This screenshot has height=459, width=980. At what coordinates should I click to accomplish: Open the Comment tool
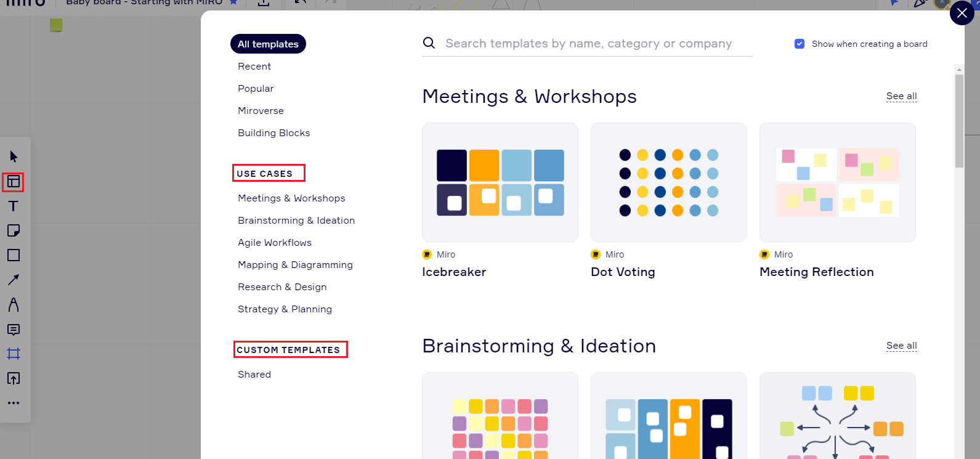click(13, 329)
